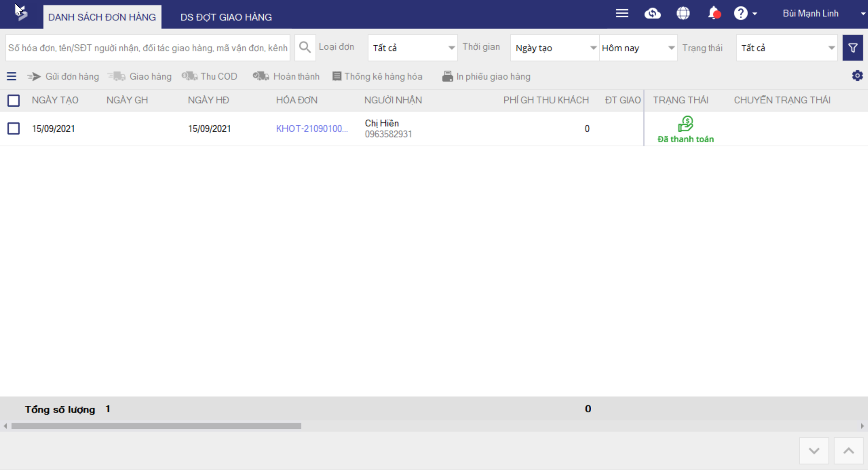Click the CHUYỂN TRẠNG THÁI column header
Viewport: 868px width, 470px height.
782,100
